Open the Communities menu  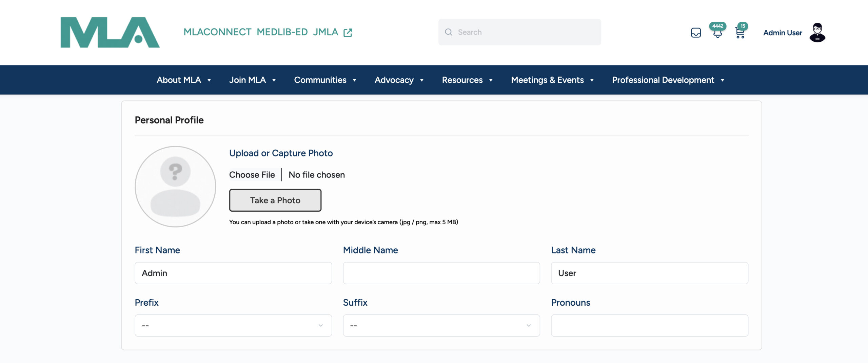325,80
